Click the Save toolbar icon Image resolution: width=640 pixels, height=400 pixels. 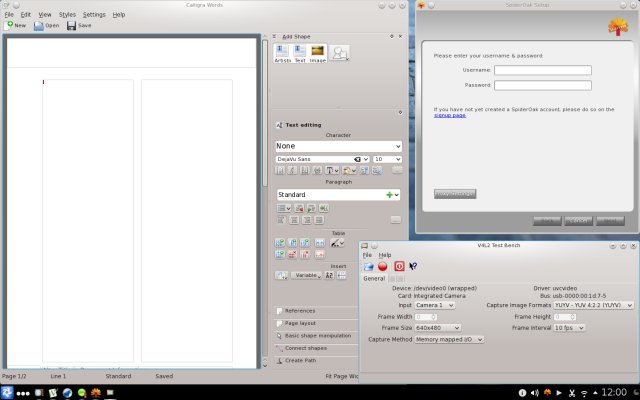point(77,25)
